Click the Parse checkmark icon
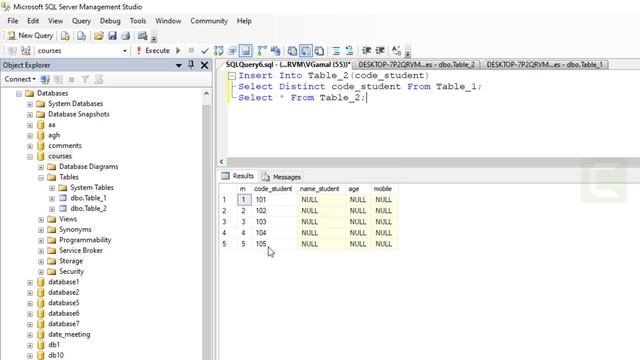The image size is (640, 360). 205,51
